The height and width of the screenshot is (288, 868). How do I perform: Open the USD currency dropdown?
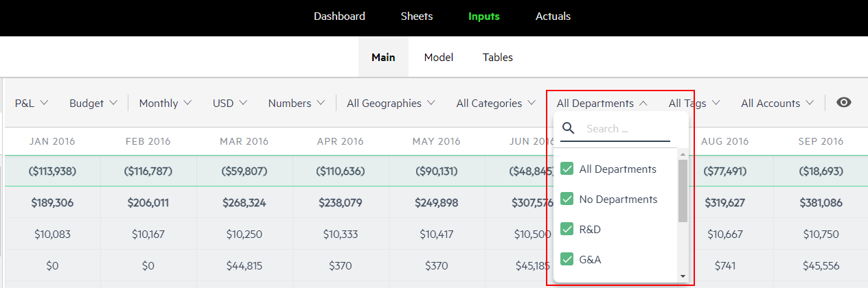click(229, 103)
